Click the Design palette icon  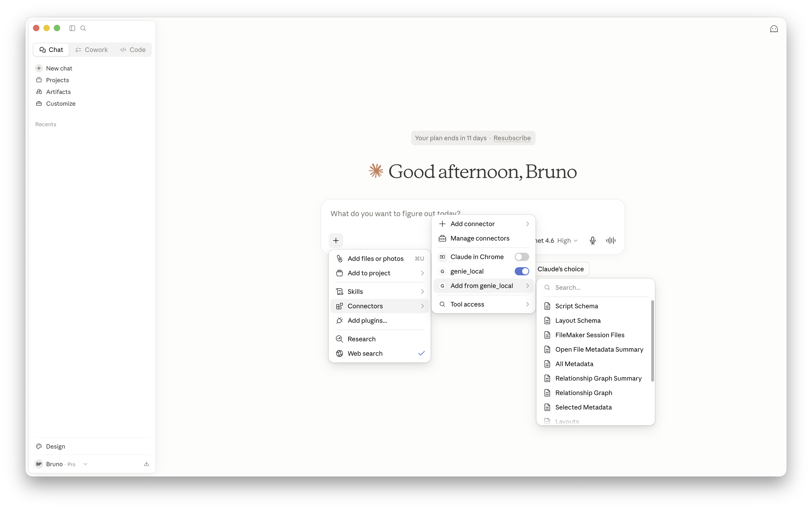39,446
